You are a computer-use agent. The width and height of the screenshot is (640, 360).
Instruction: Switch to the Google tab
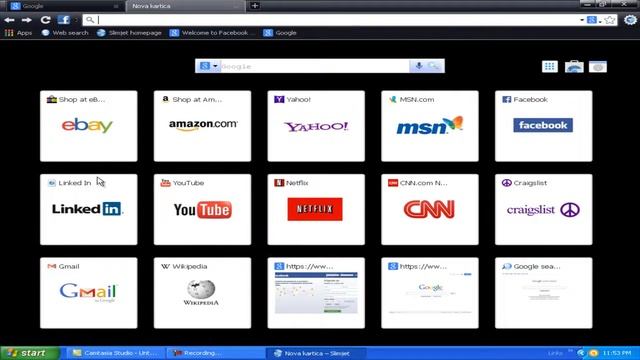coord(64,6)
